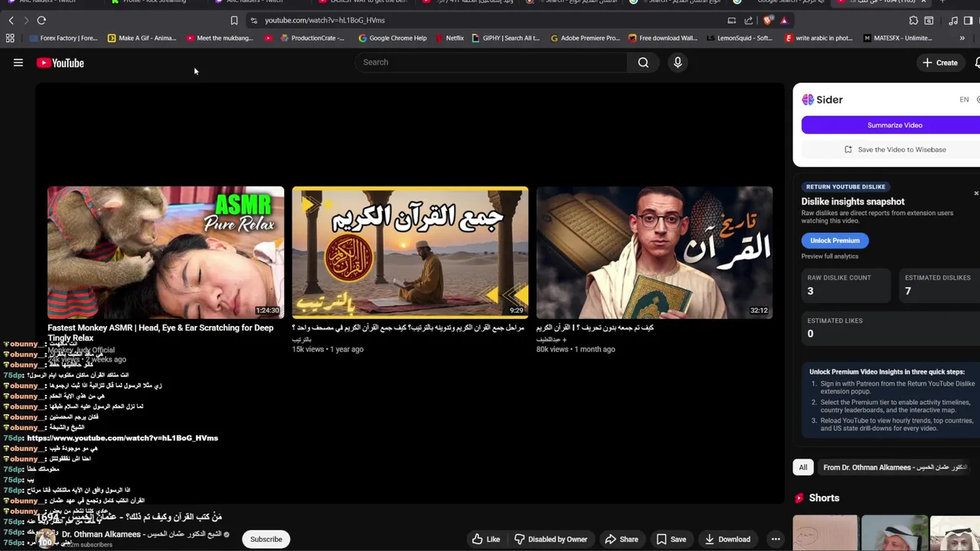Like the video

coord(485,539)
